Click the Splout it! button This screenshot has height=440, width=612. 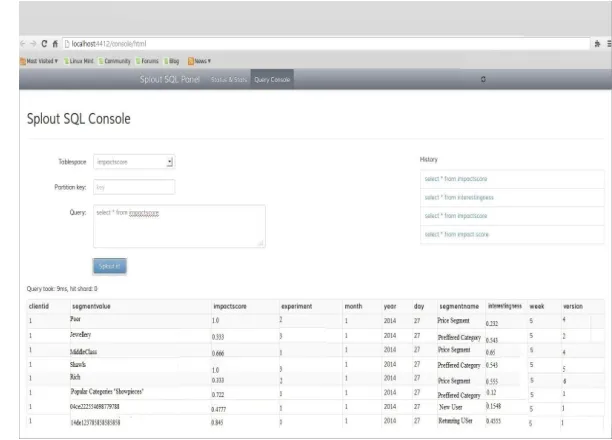pyautogui.click(x=110, y=266)
